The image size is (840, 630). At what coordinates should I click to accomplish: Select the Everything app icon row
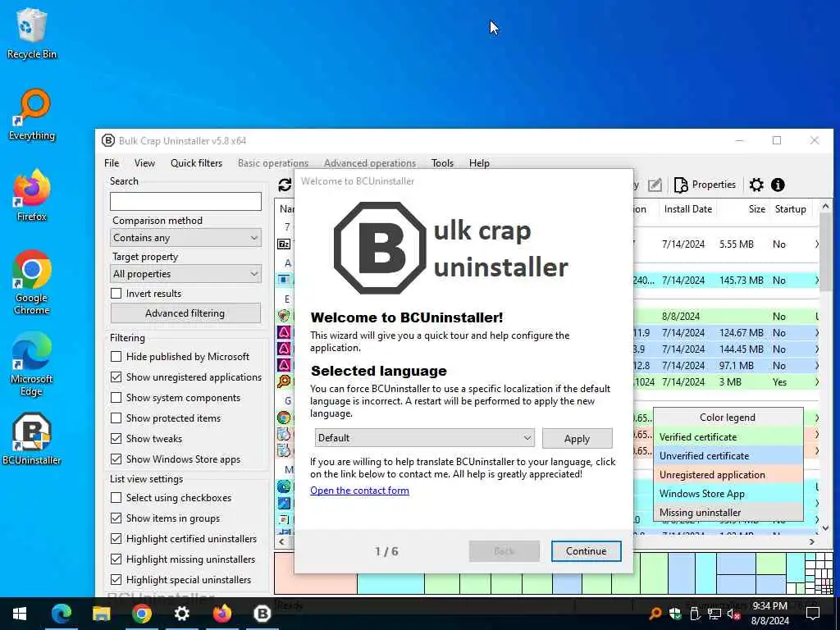(x=284, y=381)
